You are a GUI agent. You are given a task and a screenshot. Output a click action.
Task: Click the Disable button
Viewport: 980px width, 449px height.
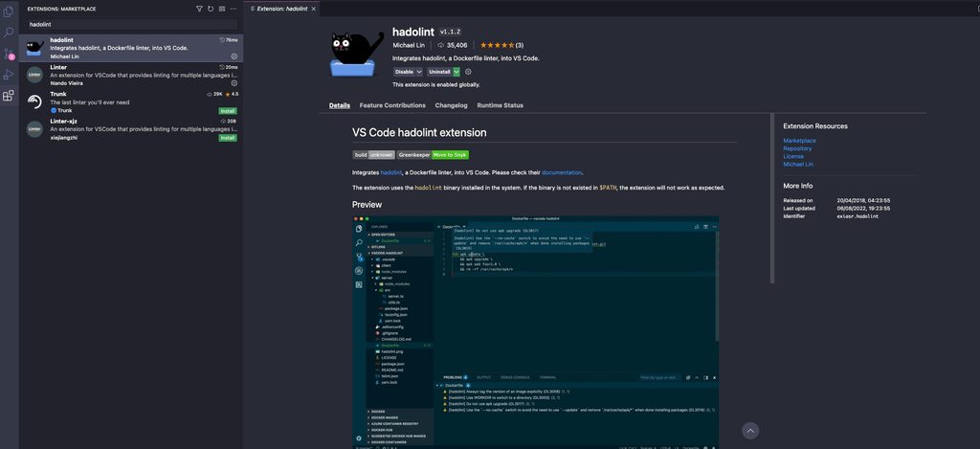click(x=405, y=72)
